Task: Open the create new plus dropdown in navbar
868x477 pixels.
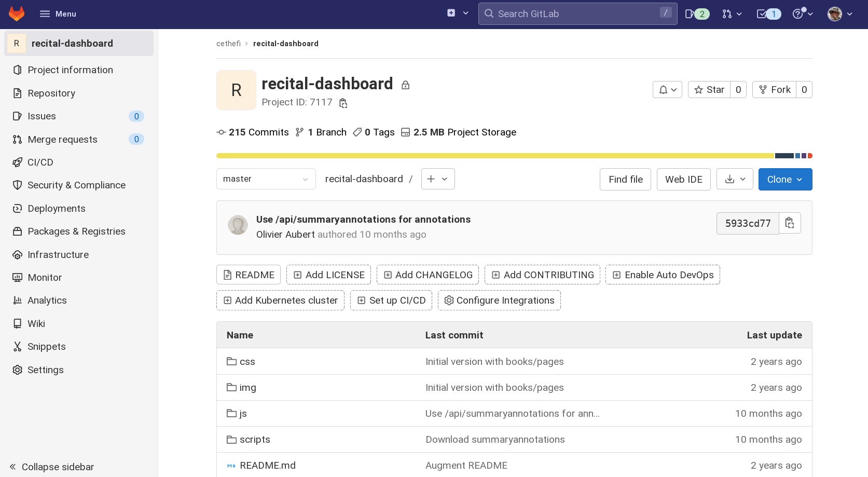Action: pos(458,13)
